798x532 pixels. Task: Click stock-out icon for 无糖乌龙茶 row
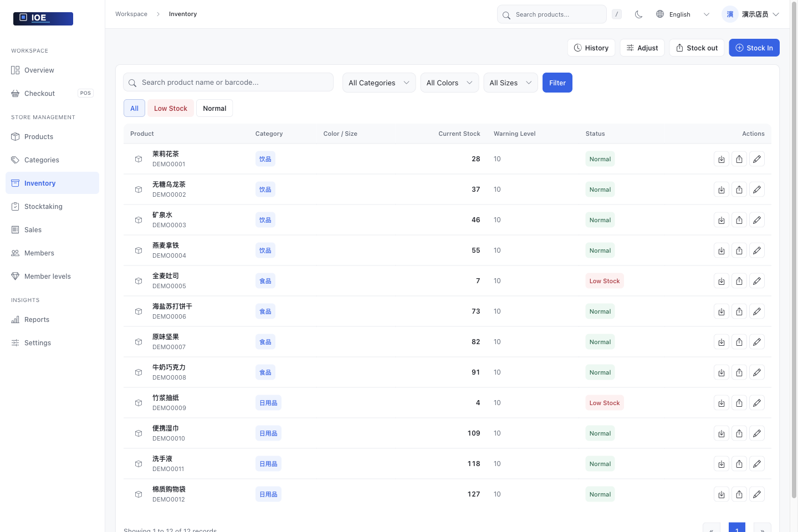coord(739,190)
